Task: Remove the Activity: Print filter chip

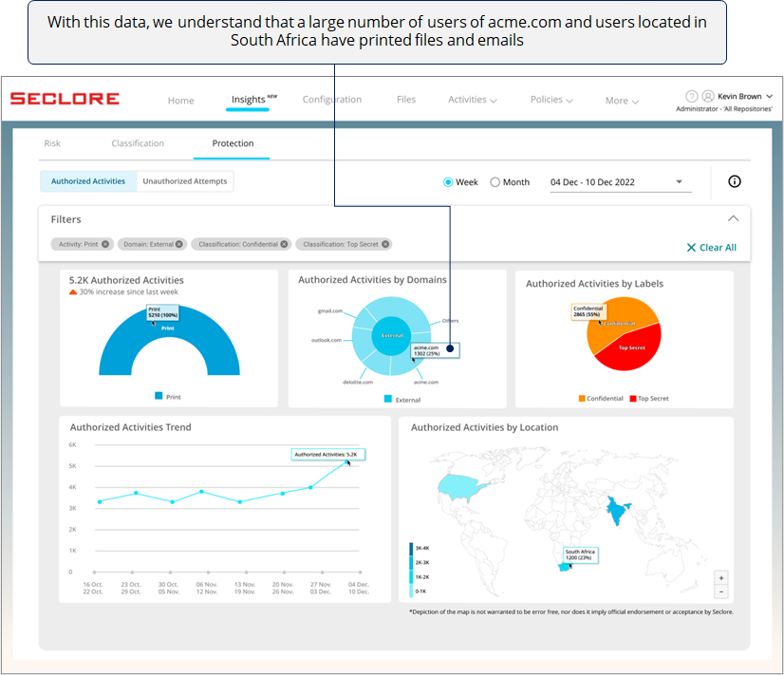Action: click(105, 245)
